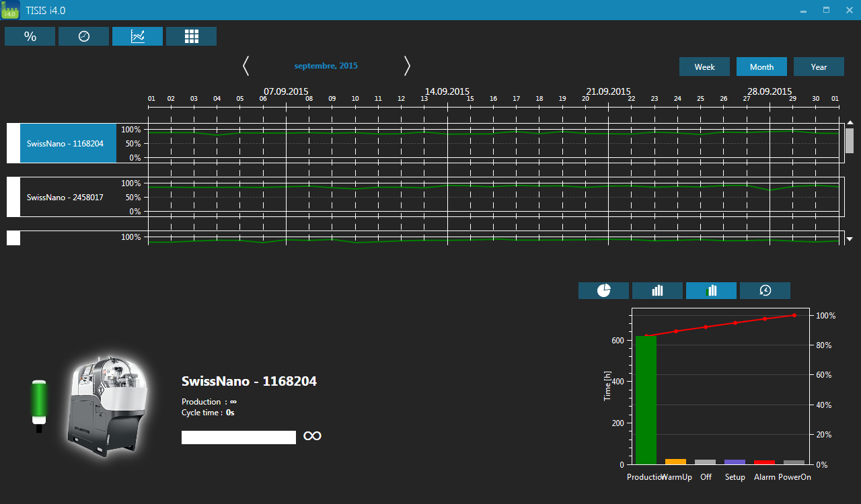Click the white production progress bar
This screenshot has width=861, height=504.
coord(238,437)
